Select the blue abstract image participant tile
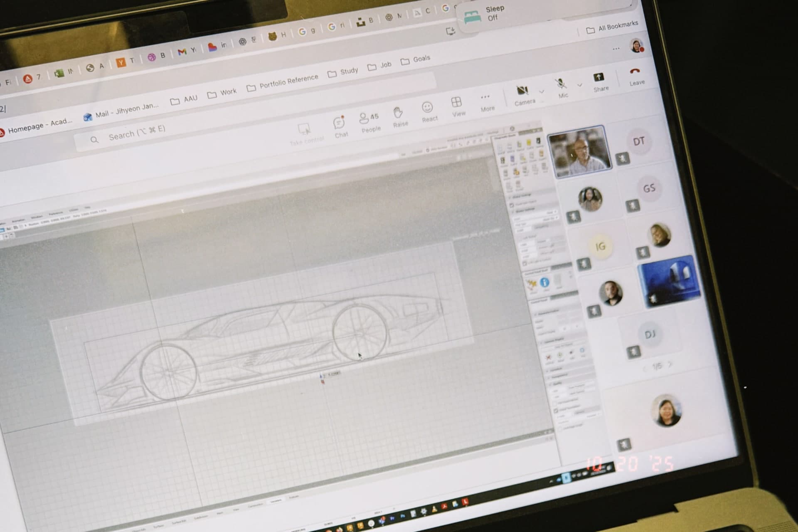 (x=669, y=283)
